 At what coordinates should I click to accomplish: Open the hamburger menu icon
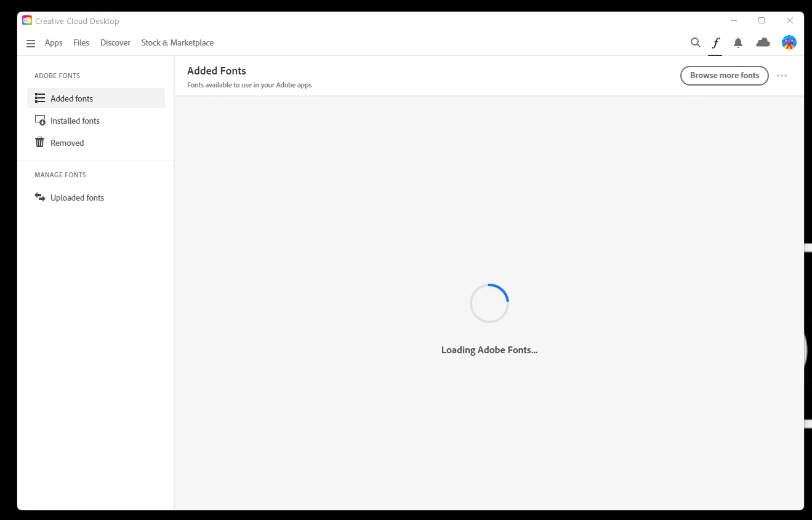click(31, 43)
